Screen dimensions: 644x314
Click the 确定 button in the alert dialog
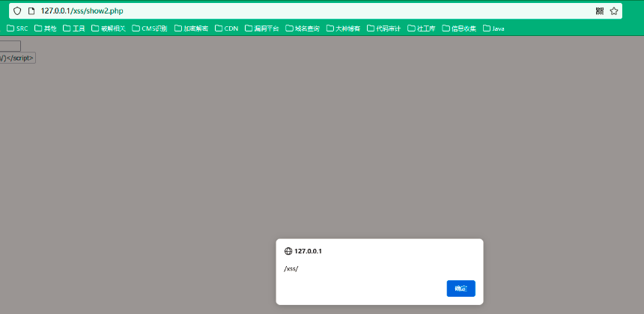coord(461,289)
